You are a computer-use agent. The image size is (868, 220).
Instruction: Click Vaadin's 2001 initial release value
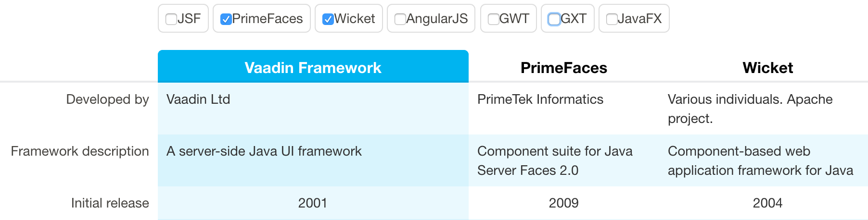[313, 203]
